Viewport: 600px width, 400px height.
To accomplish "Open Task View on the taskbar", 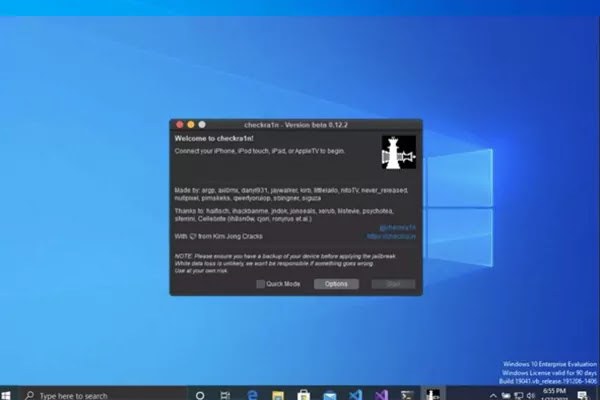I will pyautogui.click(x=225, y=395).
